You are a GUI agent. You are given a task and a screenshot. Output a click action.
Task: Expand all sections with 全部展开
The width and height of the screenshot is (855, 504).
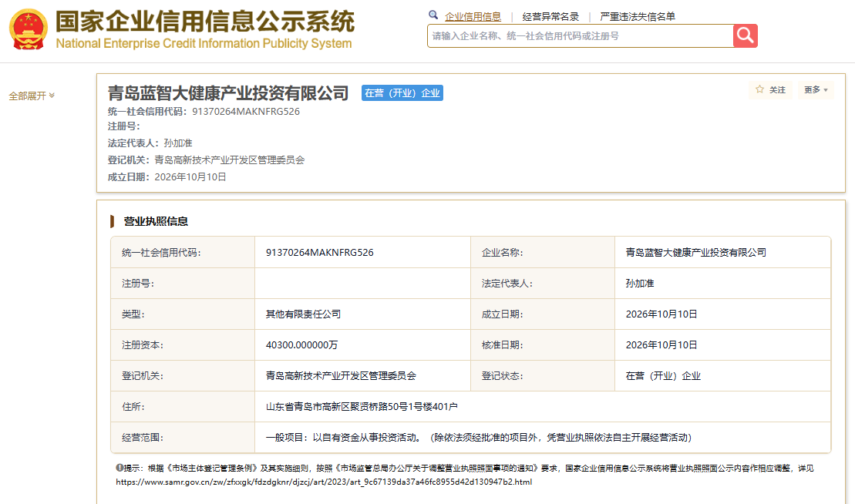click(32, 96)
